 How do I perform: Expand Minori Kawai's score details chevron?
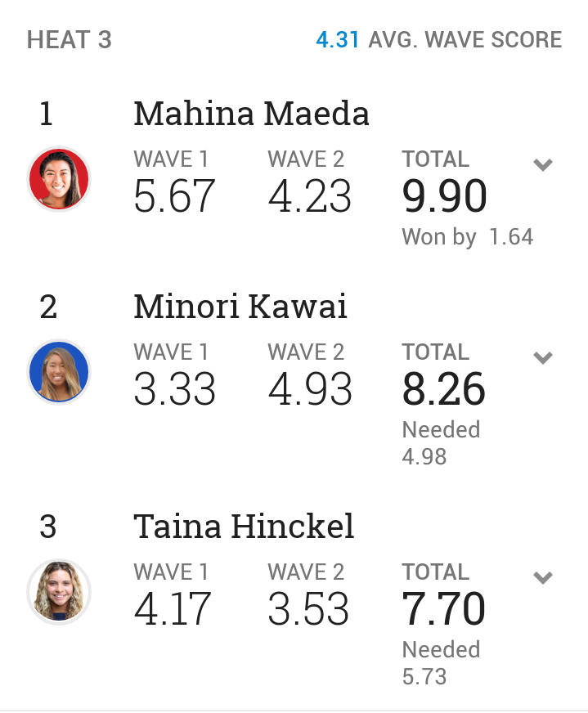pyautogui.click(x=542, y=358)
